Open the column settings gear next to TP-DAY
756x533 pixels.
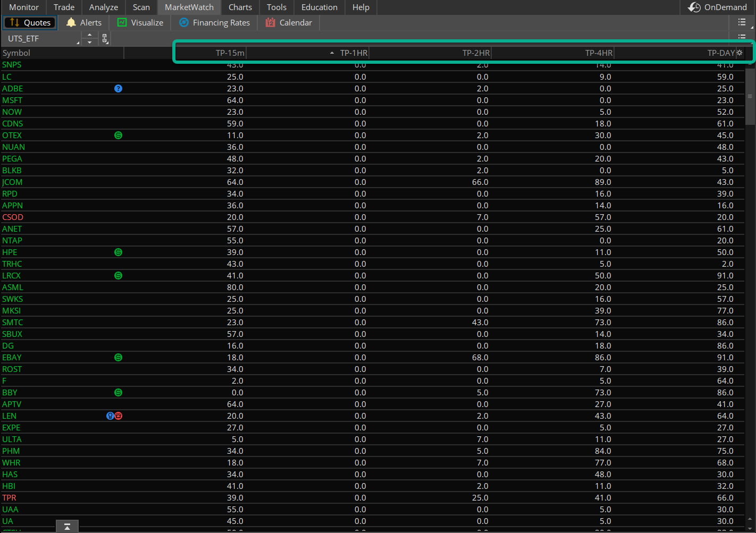tap(740, 53)
